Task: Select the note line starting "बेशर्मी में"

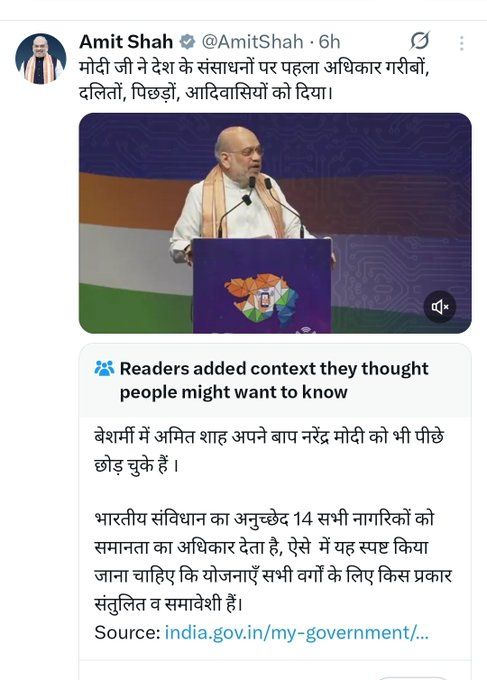Action: click(x=269, y=451)
